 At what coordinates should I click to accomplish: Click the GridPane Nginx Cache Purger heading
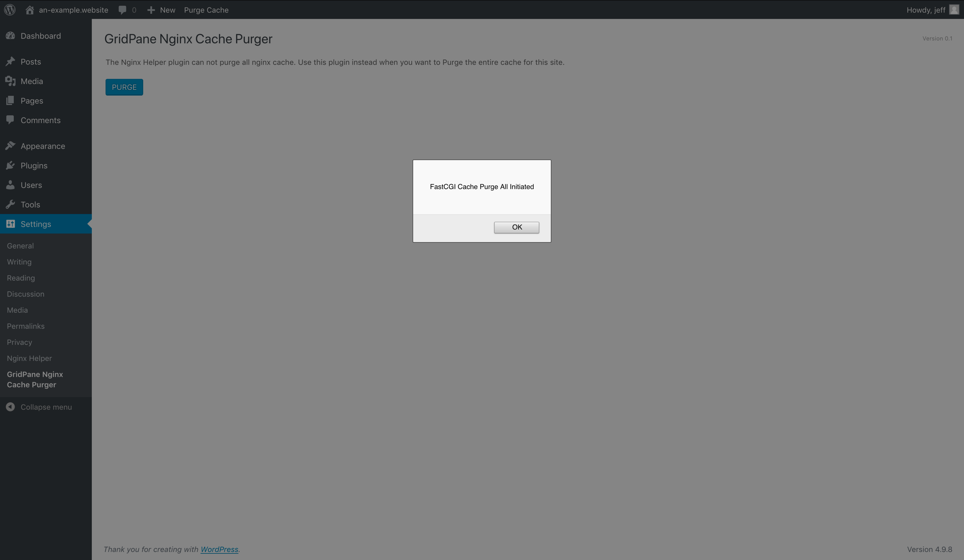pyautogui.click(x=188, y=39)
